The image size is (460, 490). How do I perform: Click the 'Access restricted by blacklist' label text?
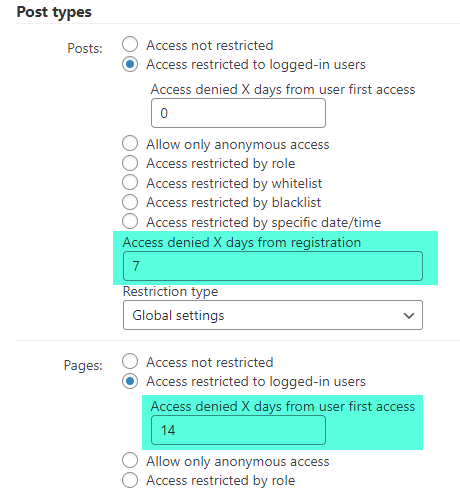pos(233,203)
